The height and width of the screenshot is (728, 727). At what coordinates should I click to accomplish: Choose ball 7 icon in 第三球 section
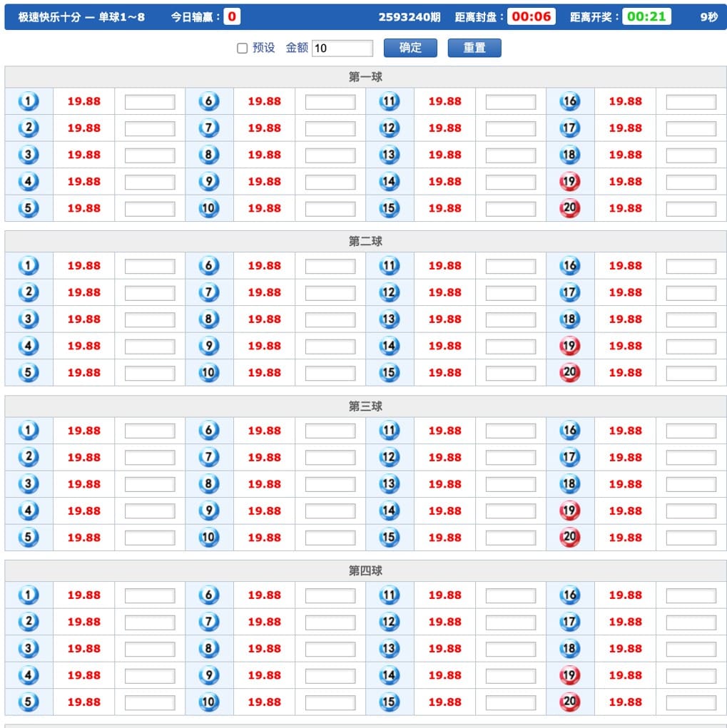coord(208,457)
